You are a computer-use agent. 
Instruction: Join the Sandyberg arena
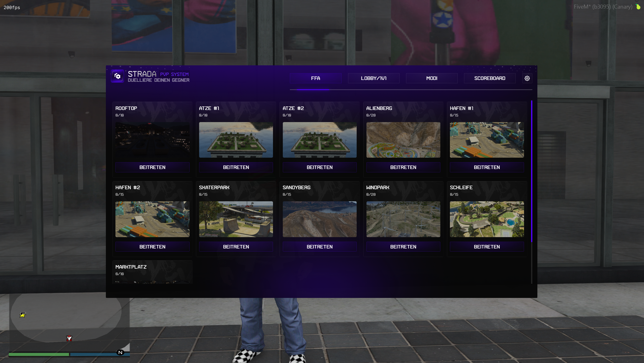[320, 247]
